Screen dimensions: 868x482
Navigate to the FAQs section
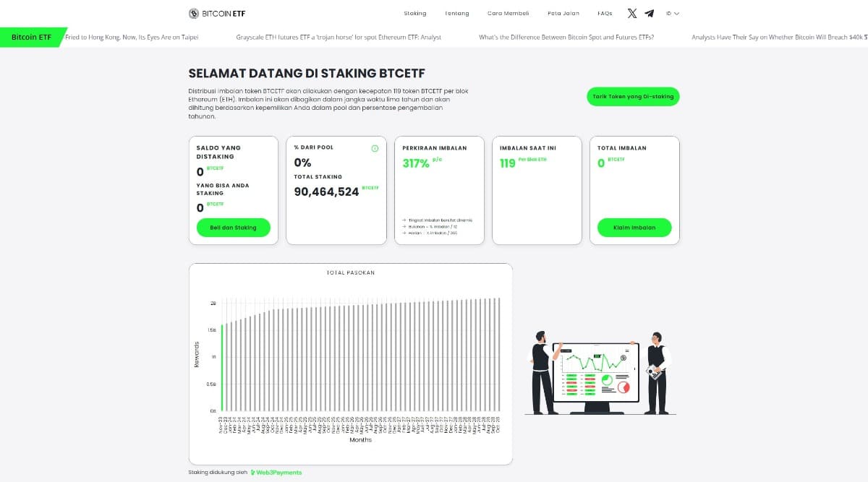(x=605, y=13)
